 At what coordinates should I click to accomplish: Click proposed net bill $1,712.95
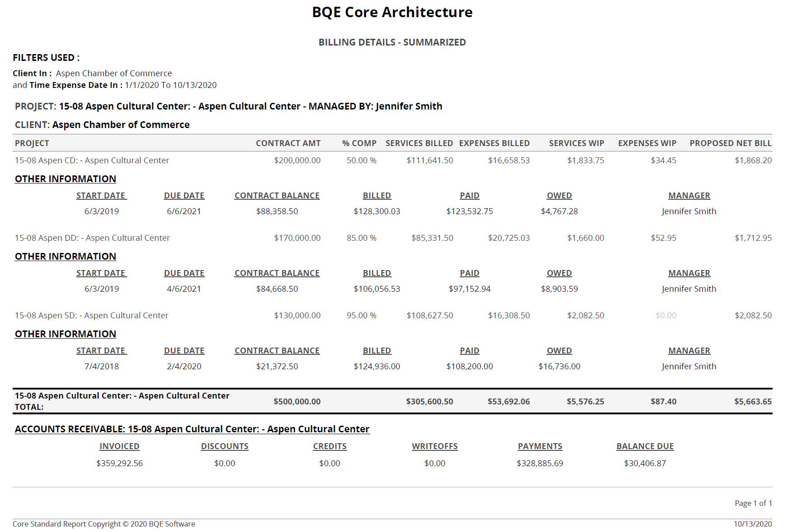(753, 238)
